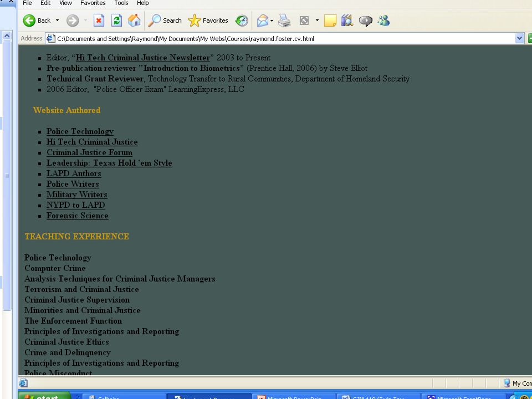532x399 pixels.
Task: Expand the Mail dropdown arrow
Action: pos(272,21)
